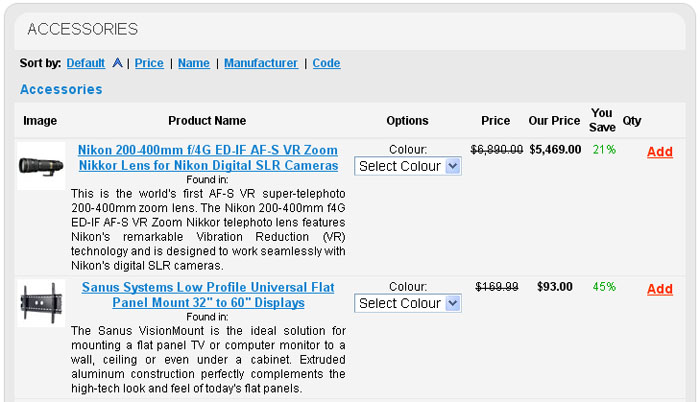700x402 pixels.
Task: Click the You Save column header
Action: [602, 120]
